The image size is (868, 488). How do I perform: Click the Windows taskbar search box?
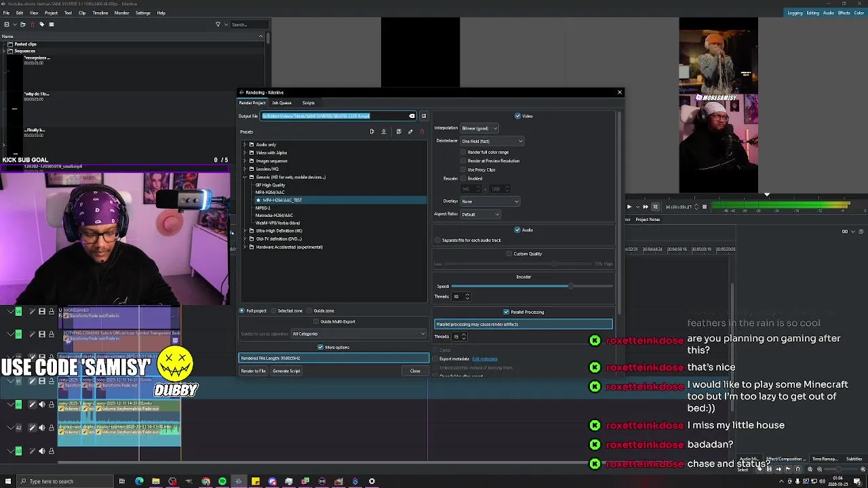coord(64,481)
